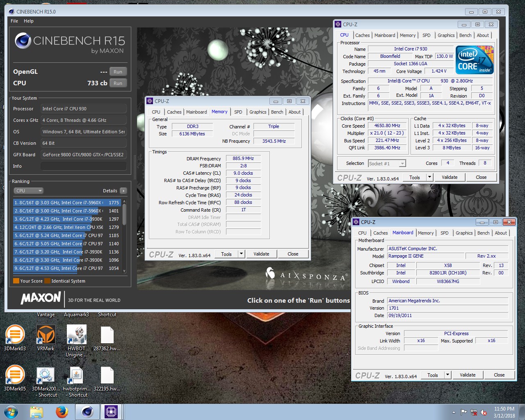Image resolution: width=525 pixels, height=420 pixels.
Task: Run the OpenGL benchmark
Action: [118, 72]
